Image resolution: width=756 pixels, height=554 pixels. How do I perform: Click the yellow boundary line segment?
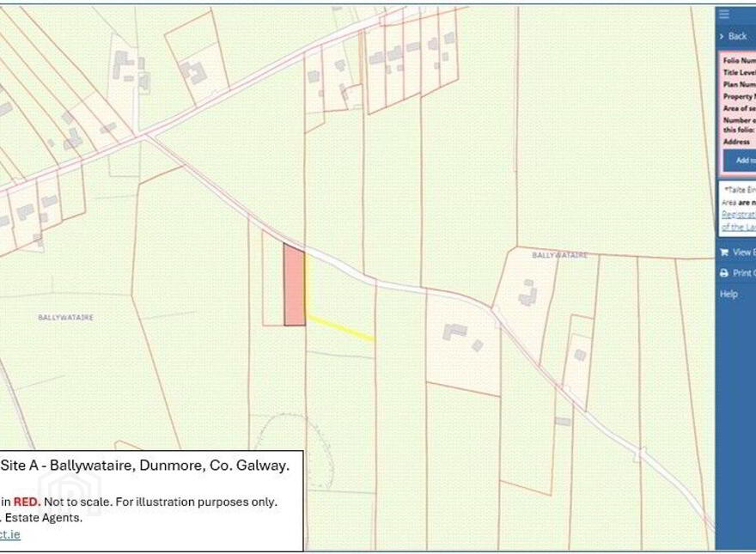click(341, 328)
